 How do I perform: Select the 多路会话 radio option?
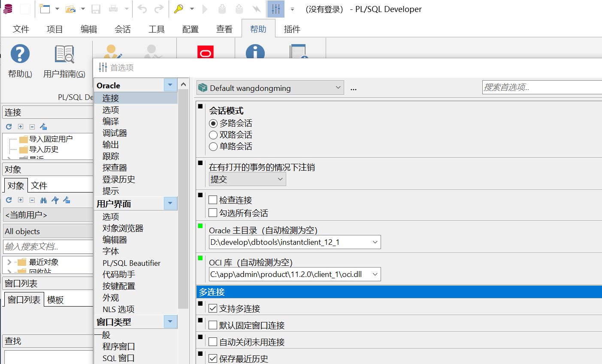pyautogui.click(x=213, y=123)
